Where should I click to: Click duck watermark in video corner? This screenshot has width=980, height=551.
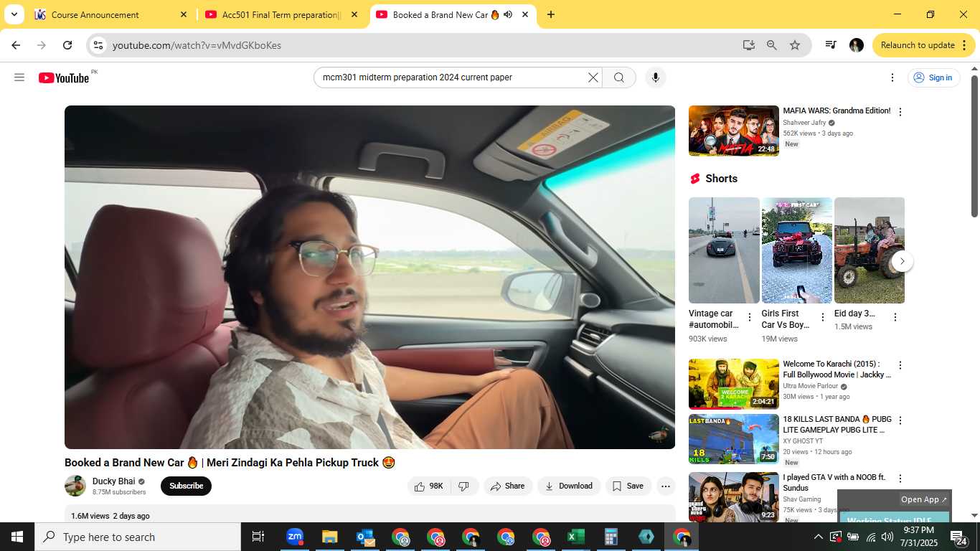click(x=659, y=433)
